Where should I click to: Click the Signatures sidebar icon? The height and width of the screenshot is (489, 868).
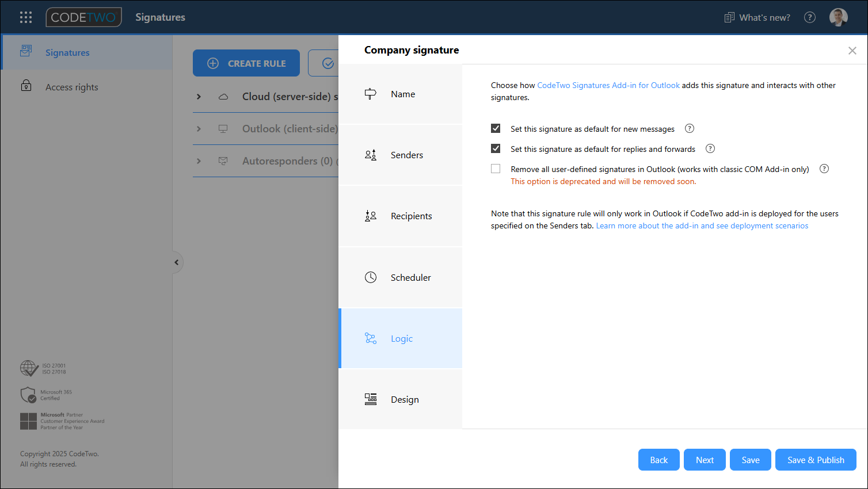pos(26,51)
